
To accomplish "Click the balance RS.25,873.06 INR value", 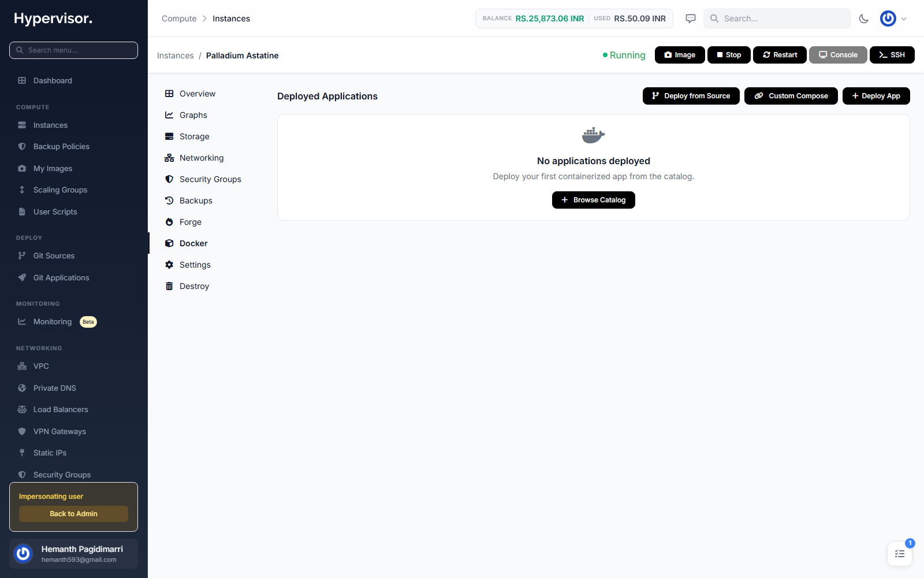I will pyautogui.click(x=550, y=18).
